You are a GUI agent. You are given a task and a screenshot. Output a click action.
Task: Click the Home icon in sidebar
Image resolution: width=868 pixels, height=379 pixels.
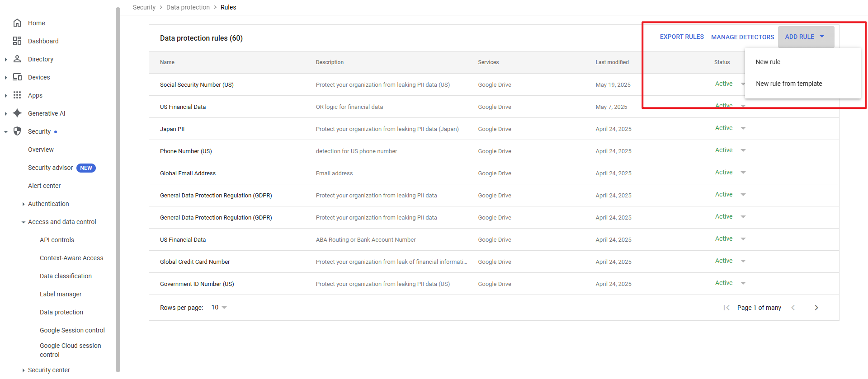17,23
